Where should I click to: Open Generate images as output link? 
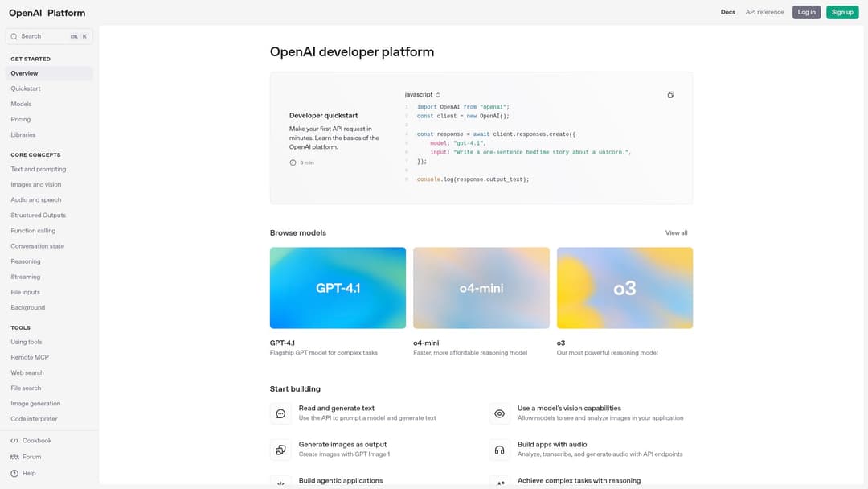click(342, 444)
